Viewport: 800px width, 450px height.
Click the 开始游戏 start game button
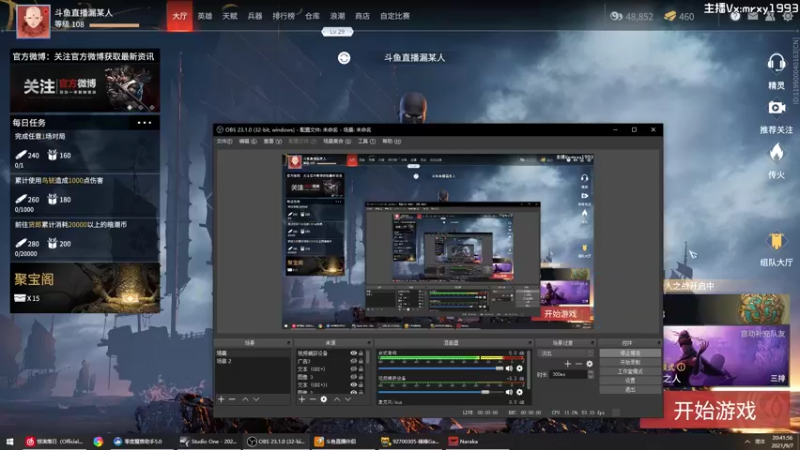(714, 411)
